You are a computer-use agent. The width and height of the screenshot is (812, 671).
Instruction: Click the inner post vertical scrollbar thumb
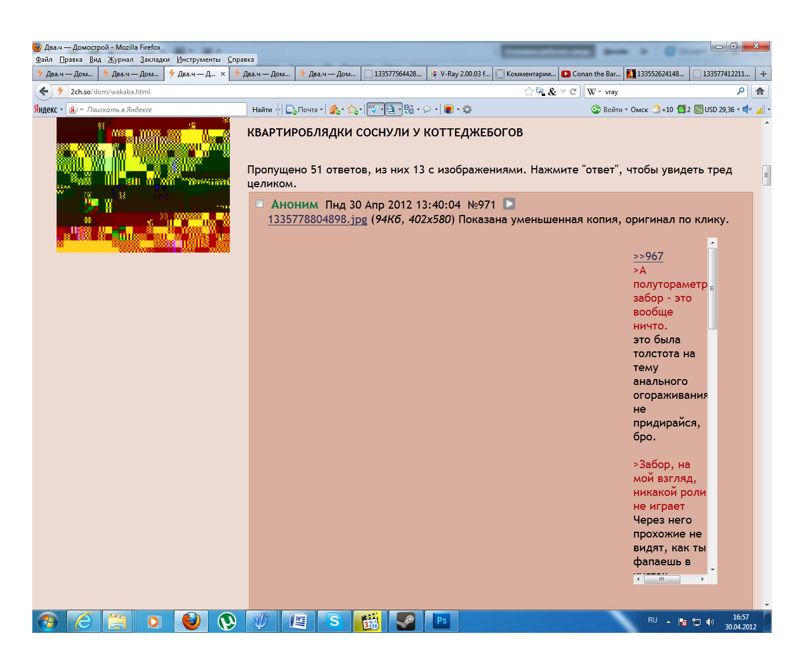713,288
